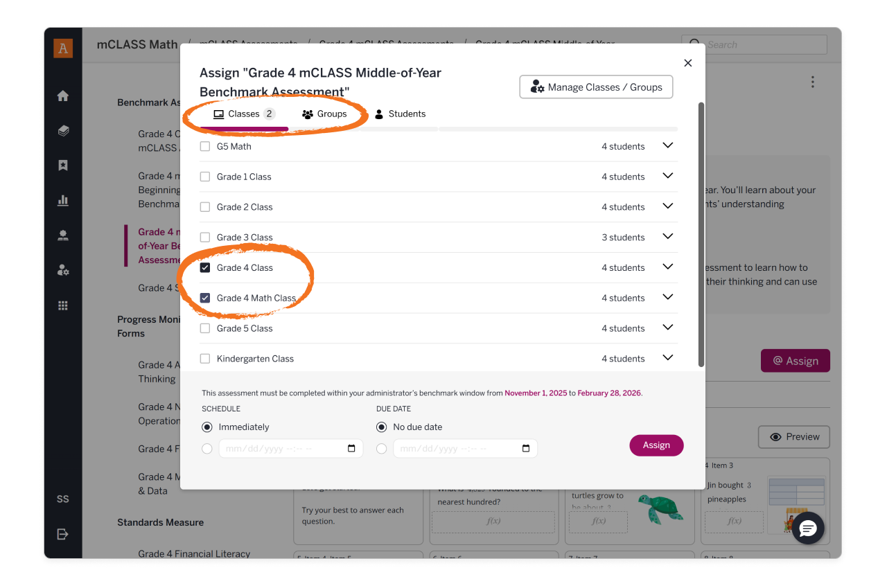
Task: Expand the Grade 1 Class row
Action: coord(668,176)
